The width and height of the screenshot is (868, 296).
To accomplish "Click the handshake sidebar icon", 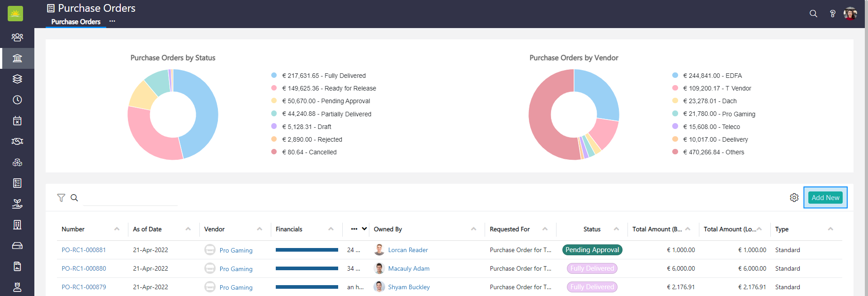I will tap(17, 142).
